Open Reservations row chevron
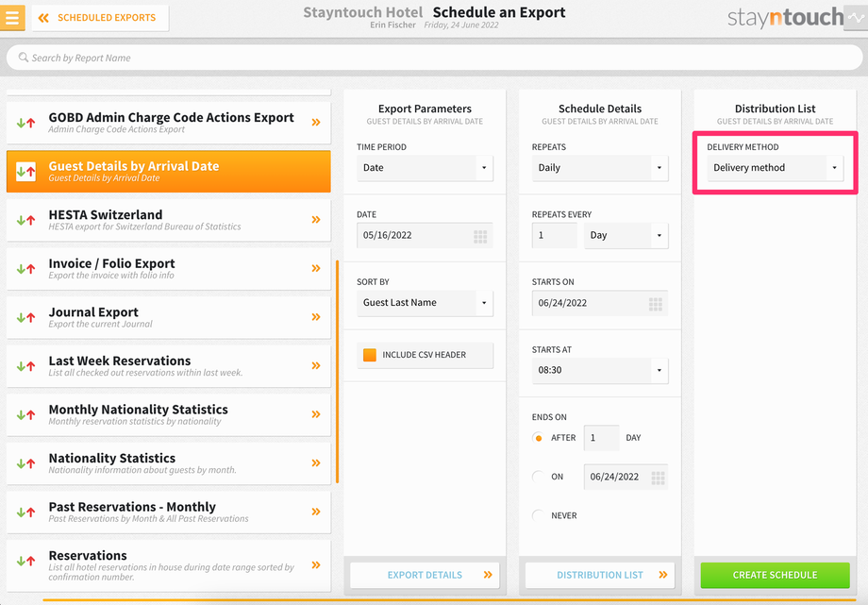Screen dimensions: 868x605 click(316, 565)
